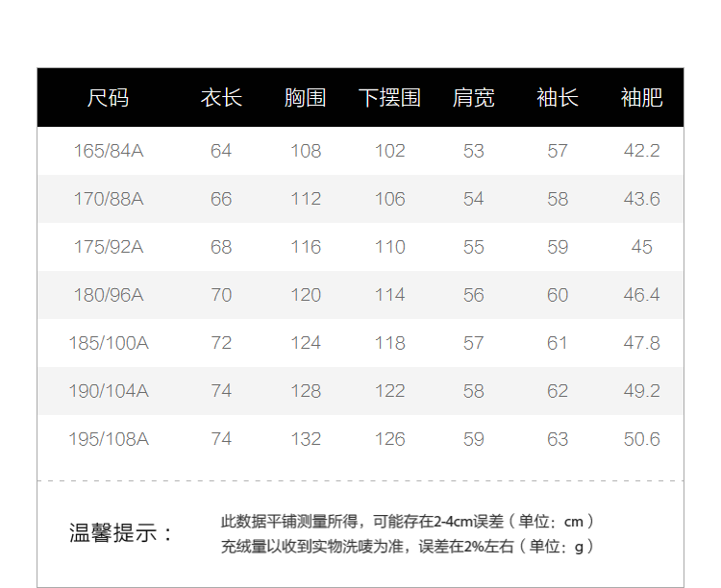Click the 下摆围 column header

click(x=389, y=98)
